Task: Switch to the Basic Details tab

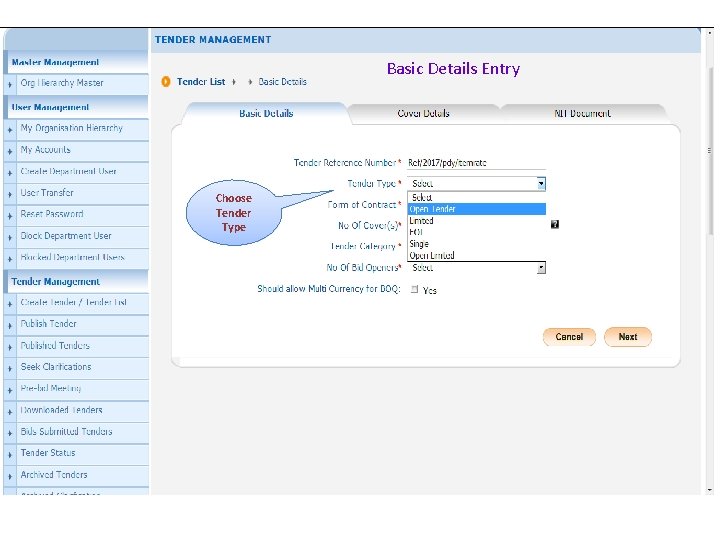Action: [x=266, y=113]
